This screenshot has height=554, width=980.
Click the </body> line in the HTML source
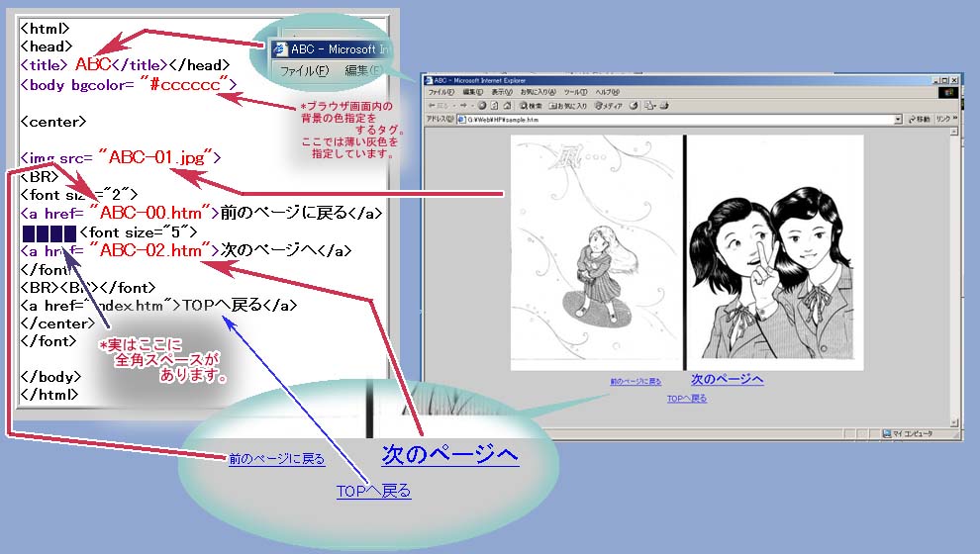(50, 377)
